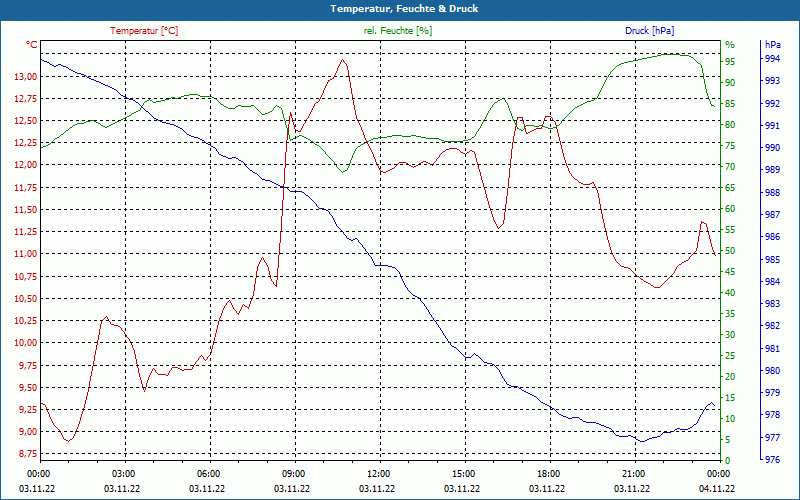
Task: Click the '982' pressure axis value
Action: [x=772, y=326]
